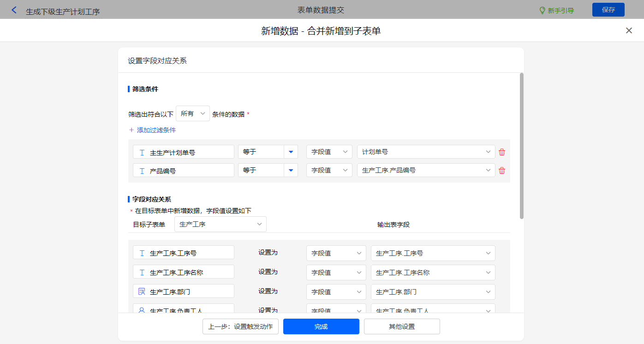Screen dimensions: 644x344
Task: Open the 目标子表单 生产工序 dropdown
Action: 221,225
